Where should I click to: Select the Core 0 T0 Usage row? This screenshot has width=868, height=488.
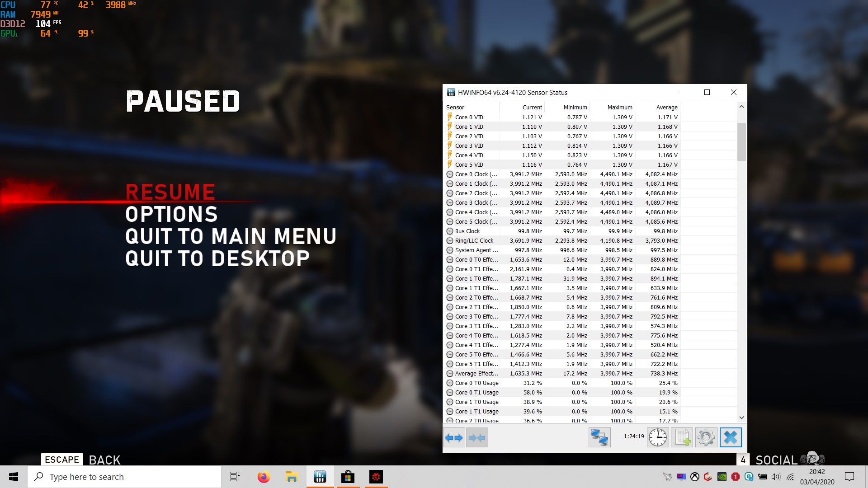coord(562,383)
